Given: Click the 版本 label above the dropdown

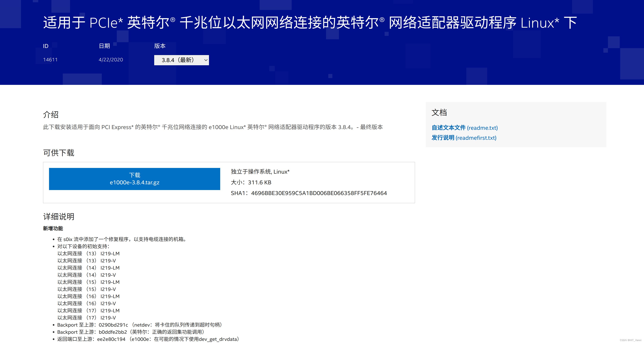Looking at the screenshot, I should tap(160, 46).
